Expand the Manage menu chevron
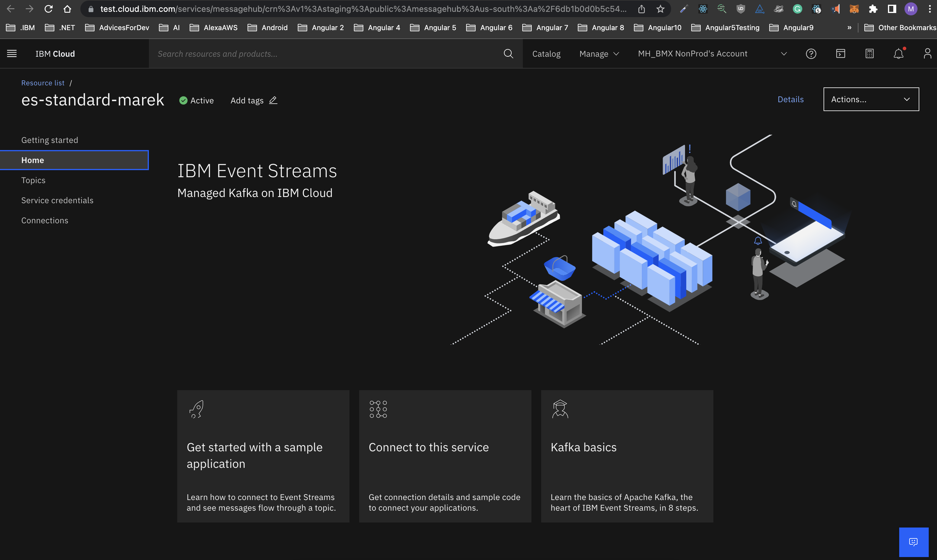 616,53
